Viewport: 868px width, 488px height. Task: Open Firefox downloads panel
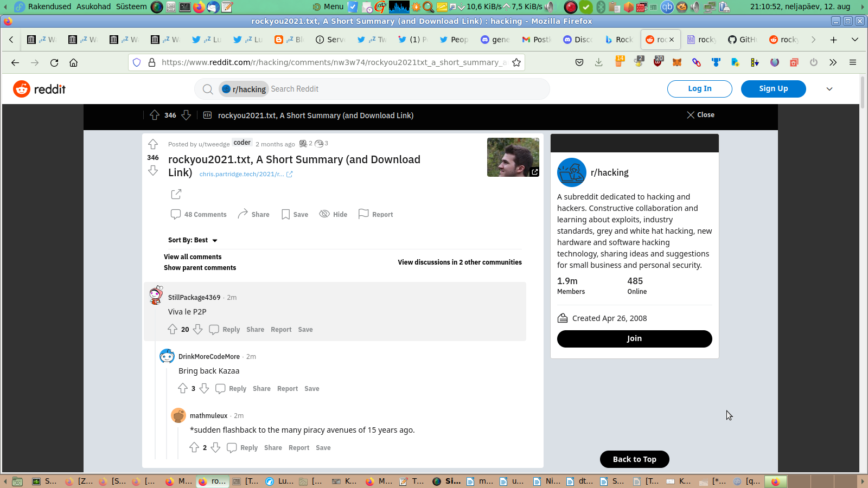(599, 62)
